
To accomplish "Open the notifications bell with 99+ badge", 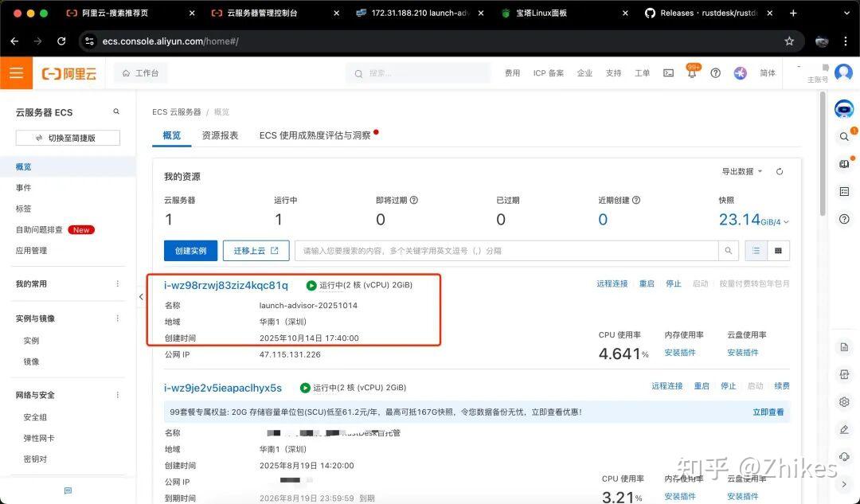I will click(x=692, y=72).
